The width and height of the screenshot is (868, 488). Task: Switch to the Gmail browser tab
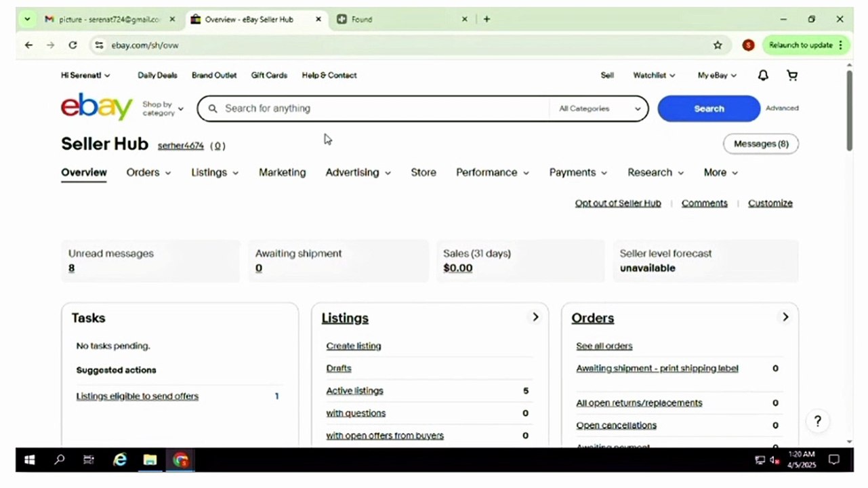click(109, 20)
